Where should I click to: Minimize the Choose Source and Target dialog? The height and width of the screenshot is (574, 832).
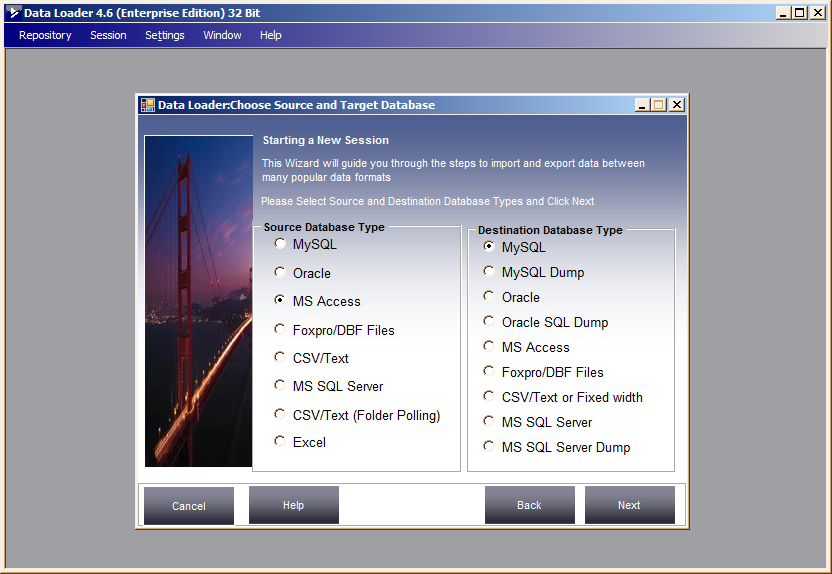point(642,105)
